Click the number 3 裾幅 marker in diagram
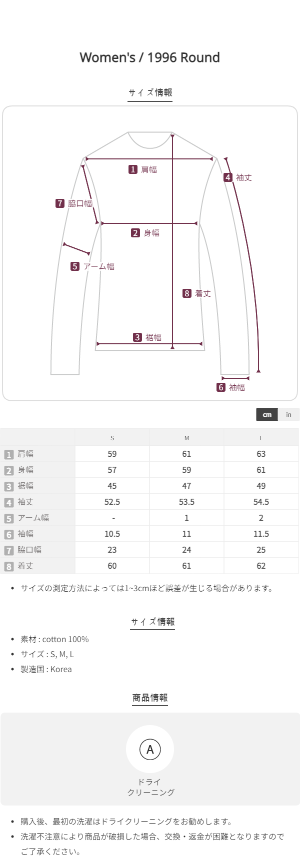300x868 pixels. (x=137, y=337)
